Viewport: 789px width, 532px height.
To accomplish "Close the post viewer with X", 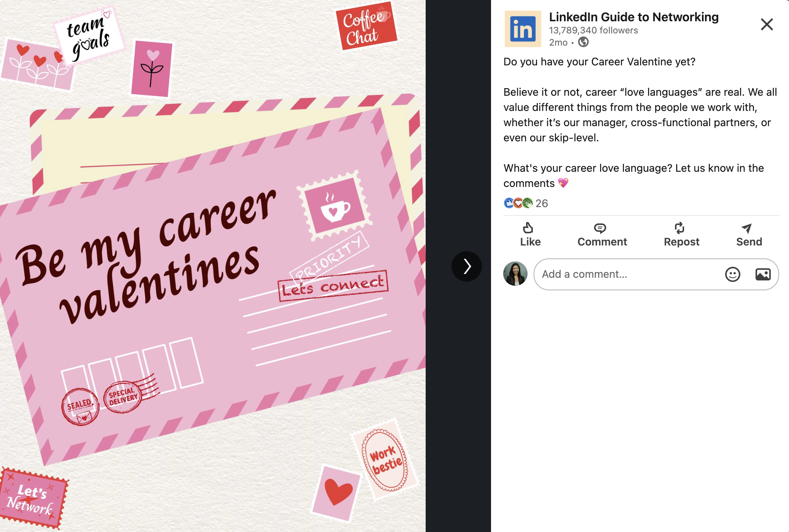I will (767, 25).
